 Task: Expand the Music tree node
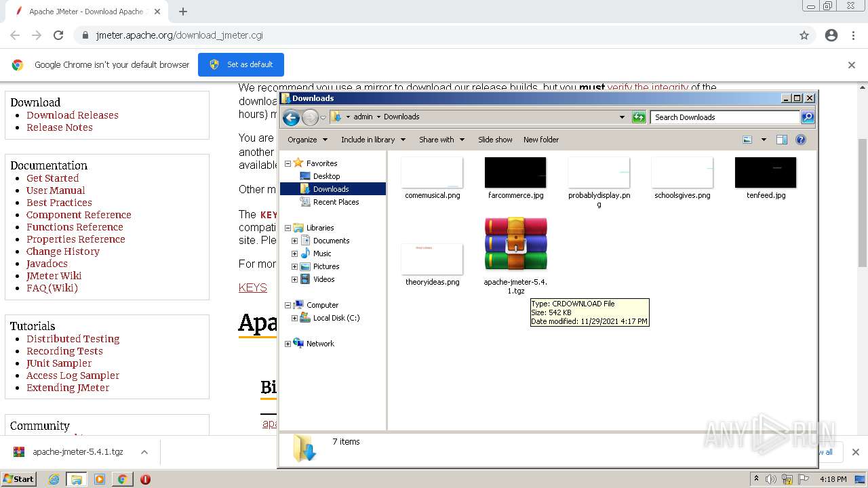[x=294, y=253]
